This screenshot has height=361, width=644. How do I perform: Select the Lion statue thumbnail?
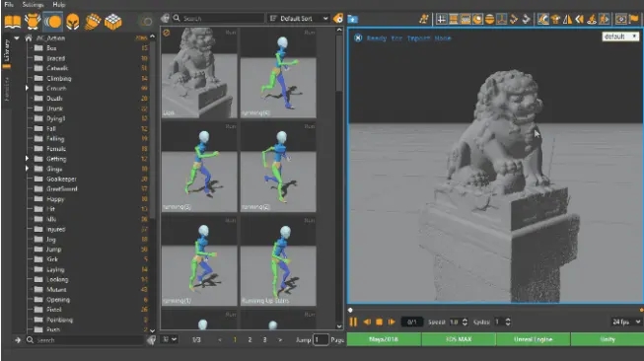pyautogui.click(x=199, y=73)
